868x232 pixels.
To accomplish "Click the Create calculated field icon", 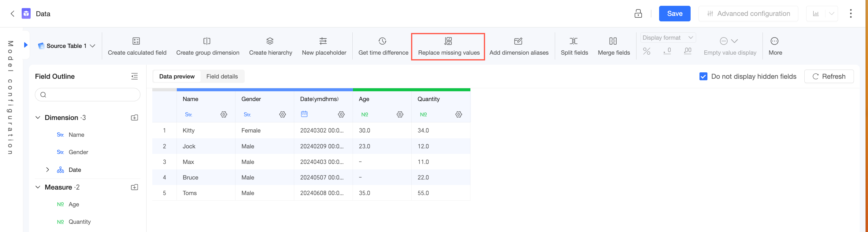I will pyautogui.click(x=136, y=41).
